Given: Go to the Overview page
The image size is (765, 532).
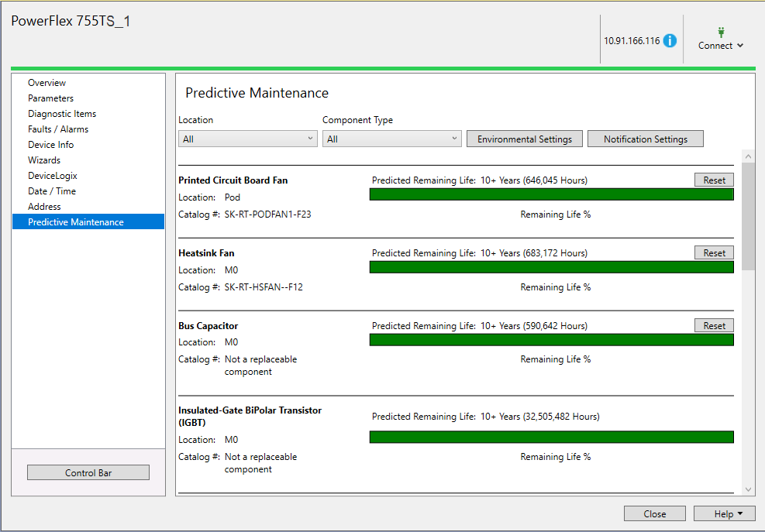Looking at the screenshot, I should pyautogui.click(x=88, y=82).
